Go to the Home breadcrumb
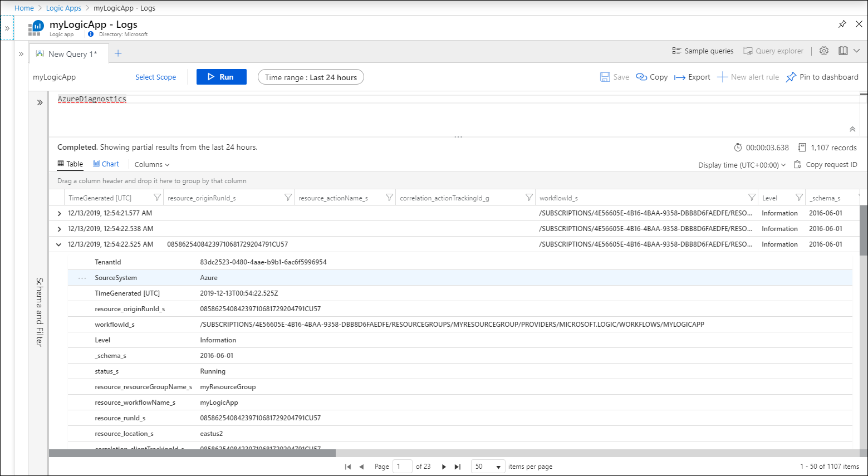 pos(24,8)
